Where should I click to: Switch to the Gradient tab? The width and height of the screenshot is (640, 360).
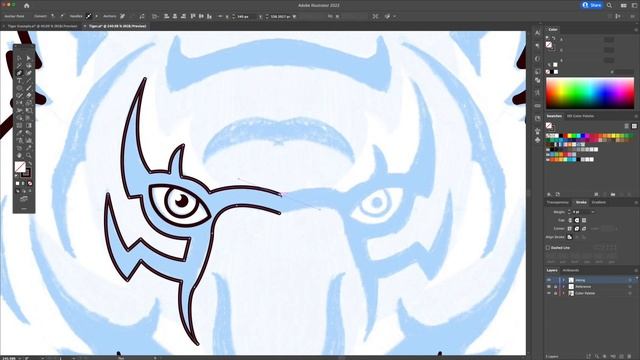tap(599, 202)
